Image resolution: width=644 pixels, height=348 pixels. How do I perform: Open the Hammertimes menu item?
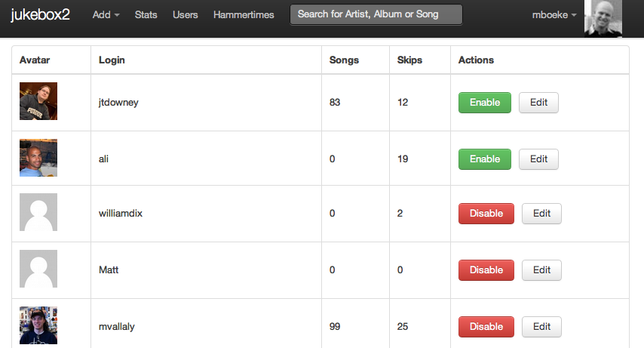pos(244,15)
